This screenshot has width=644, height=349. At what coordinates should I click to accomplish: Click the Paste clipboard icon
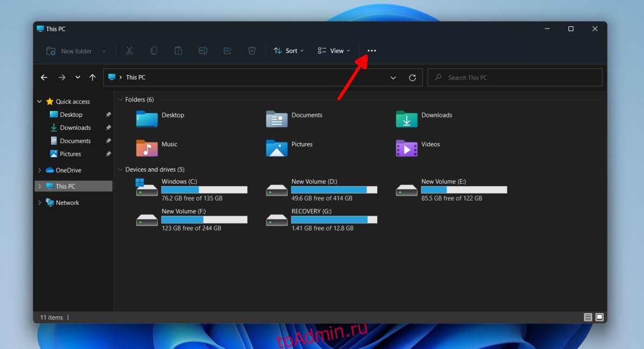[x=178, y=51]
